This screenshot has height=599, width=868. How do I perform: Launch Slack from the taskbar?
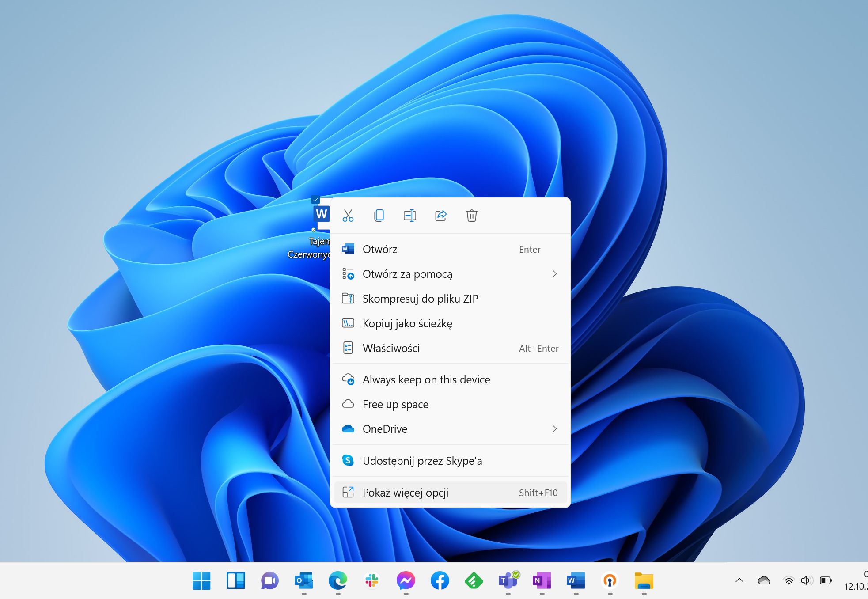point(372,581)
